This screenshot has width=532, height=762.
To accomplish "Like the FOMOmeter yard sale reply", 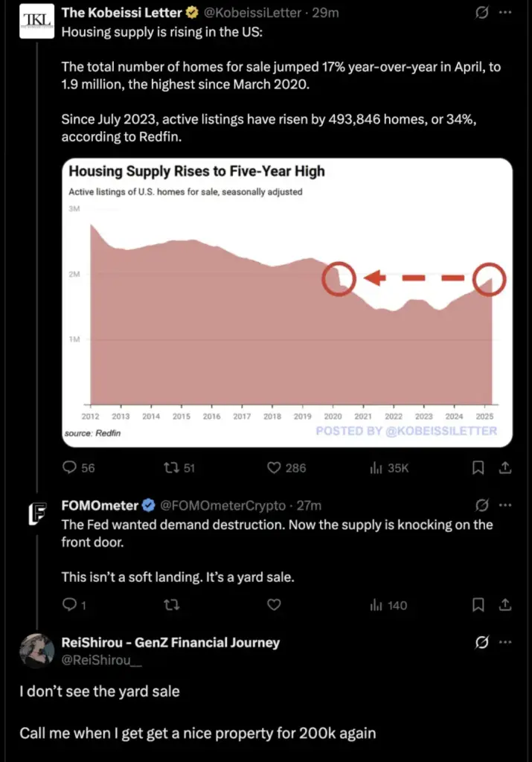I will coord(274,604).
